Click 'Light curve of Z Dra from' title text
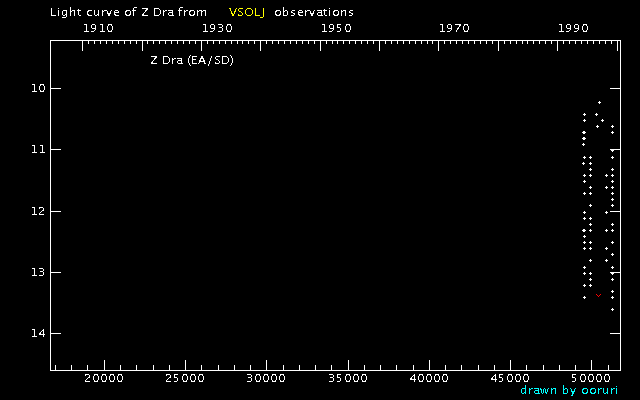This screenshot has height=400, width=640. point(128,12)
